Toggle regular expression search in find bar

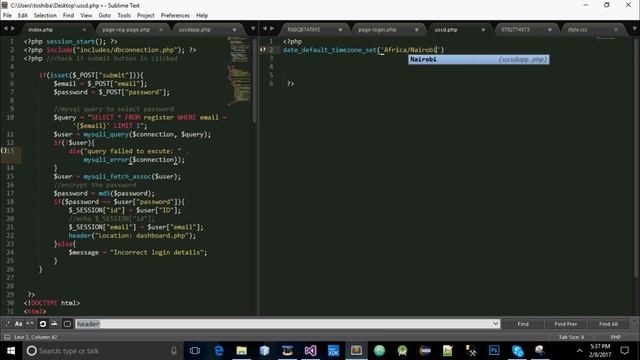coord(7,324)
